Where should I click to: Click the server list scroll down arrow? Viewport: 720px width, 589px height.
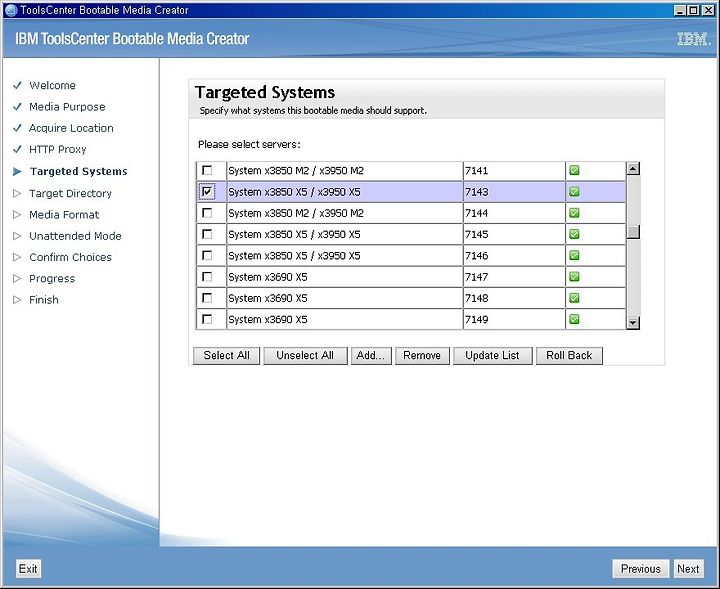633,323
